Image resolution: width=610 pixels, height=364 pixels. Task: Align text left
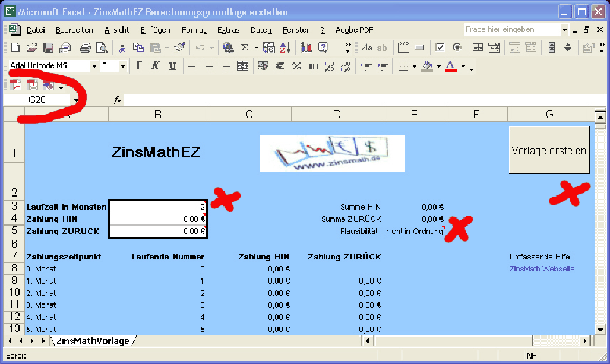(192, 66)
